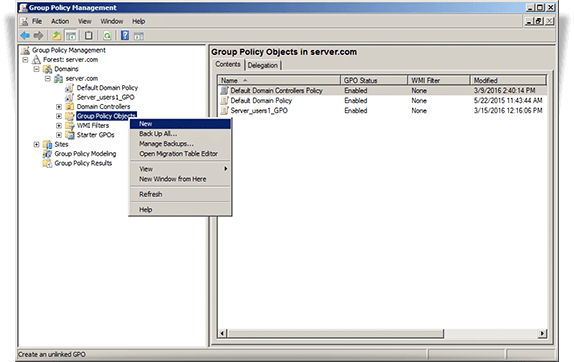
Task: Choose Help at bottom of context menu
Action: (180, 210)
